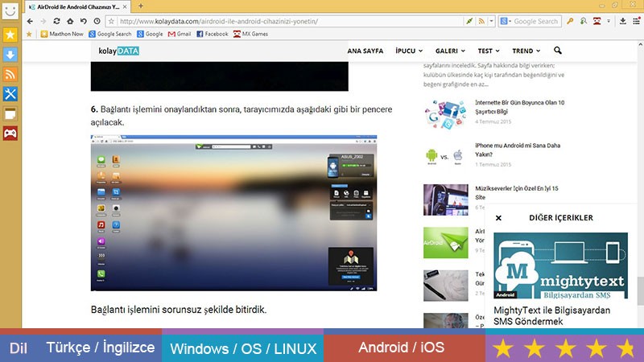Image resolution: width=644 pixels, height=362 pixels.
Task: Open 'iPhone mu Android mi' article link
Action: [518, 150]
